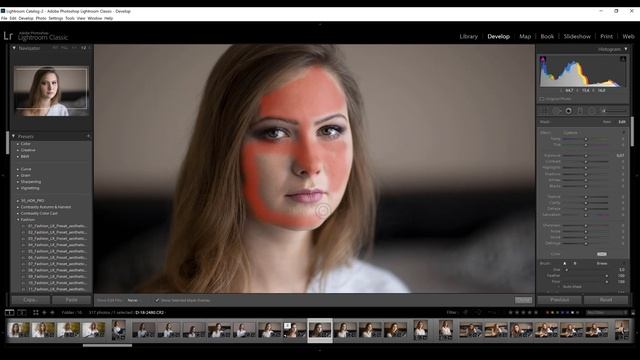Click the Reset button

click(x=606, y=300)
